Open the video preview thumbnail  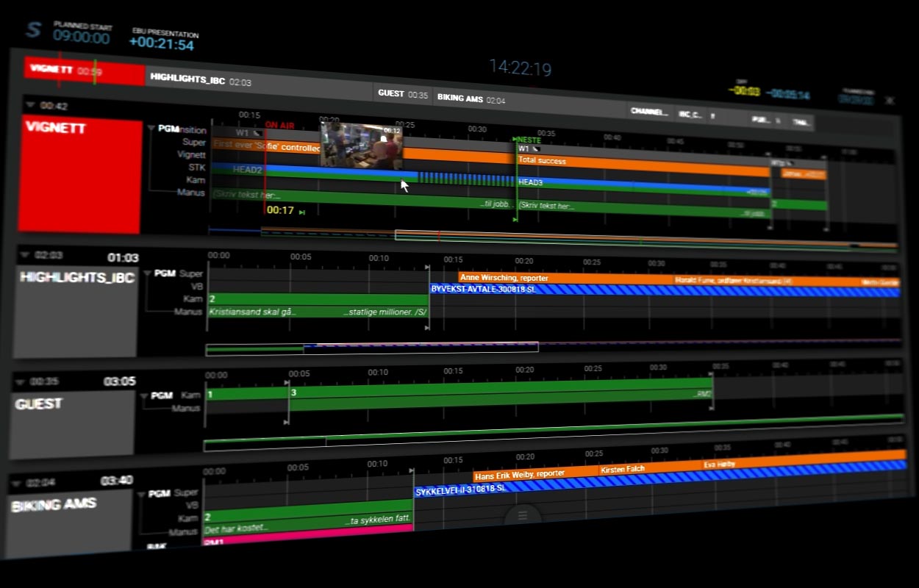362,146
